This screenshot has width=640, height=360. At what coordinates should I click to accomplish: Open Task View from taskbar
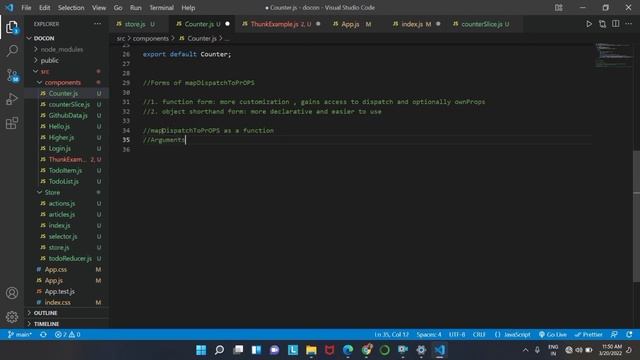pyautogui.click(x=238, y=350)
